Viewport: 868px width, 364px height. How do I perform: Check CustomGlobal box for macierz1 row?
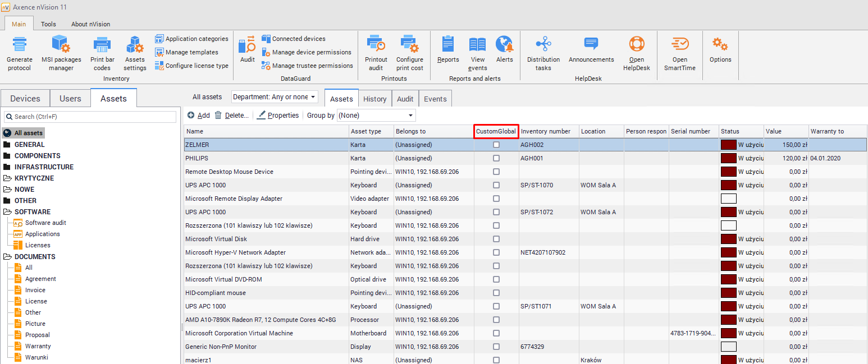[x=496, y=360]
